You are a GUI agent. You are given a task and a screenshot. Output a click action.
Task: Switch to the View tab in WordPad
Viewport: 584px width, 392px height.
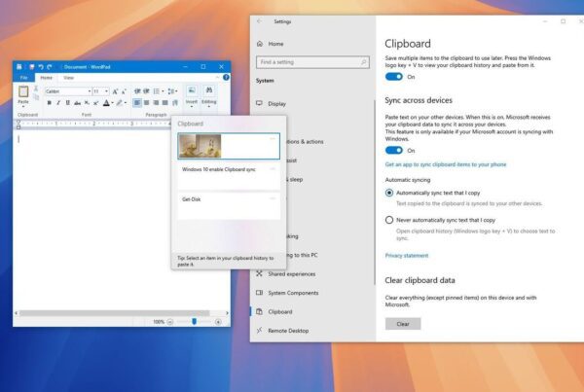pyautogui.click(x=68, y=78)
